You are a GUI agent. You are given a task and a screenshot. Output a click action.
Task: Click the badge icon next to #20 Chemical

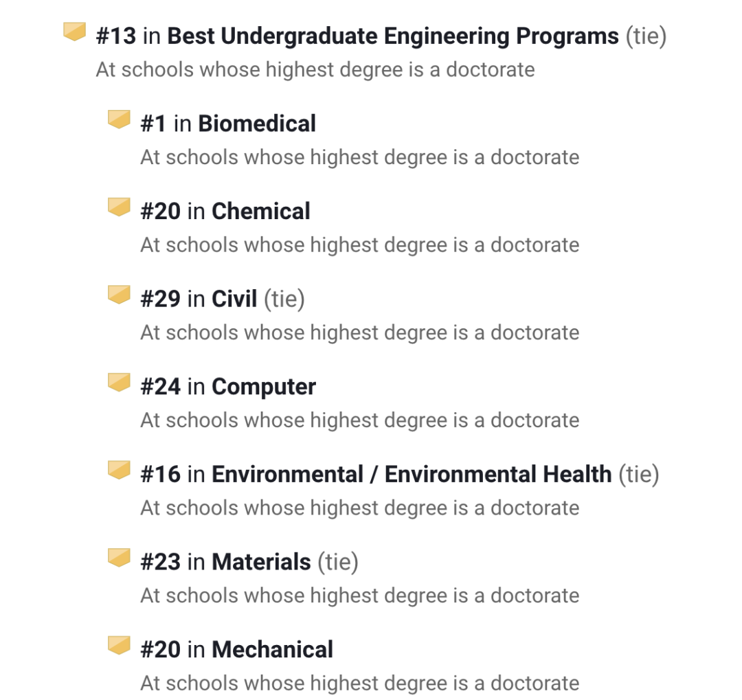[119, 207]
